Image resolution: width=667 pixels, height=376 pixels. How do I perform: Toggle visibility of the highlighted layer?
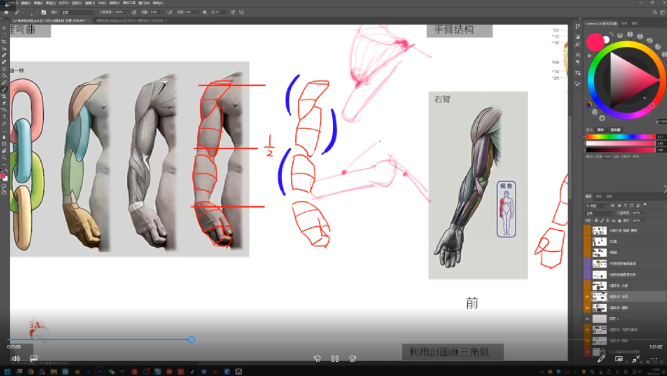tap(587, 296)
